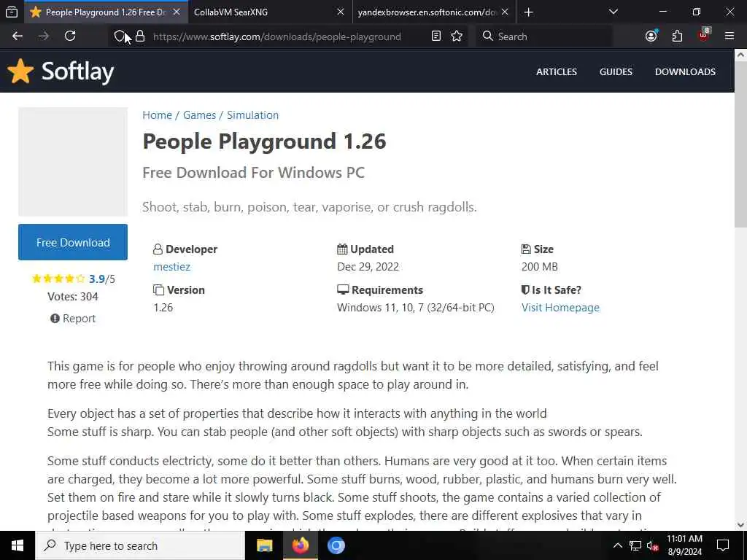The image size is (747, 560).
Task: Open the blue circular browser taskbar icon
Action: click(x=336, y=545)
